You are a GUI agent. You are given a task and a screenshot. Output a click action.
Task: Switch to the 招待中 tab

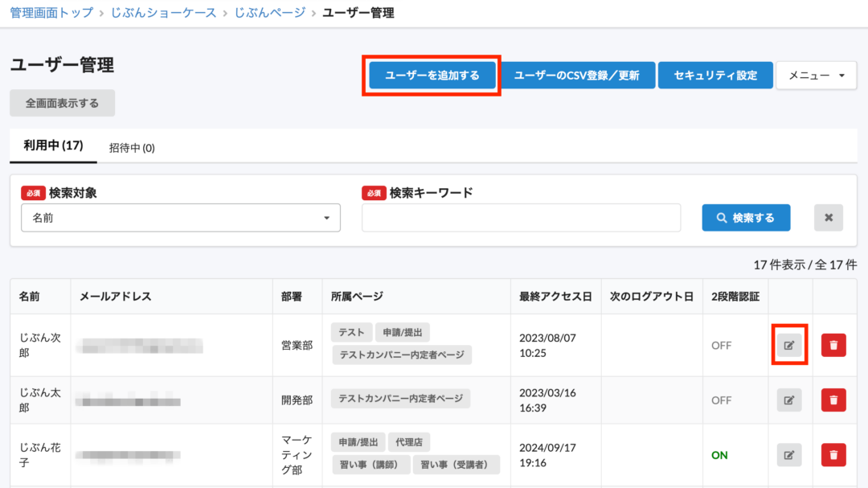pos(130,147)
